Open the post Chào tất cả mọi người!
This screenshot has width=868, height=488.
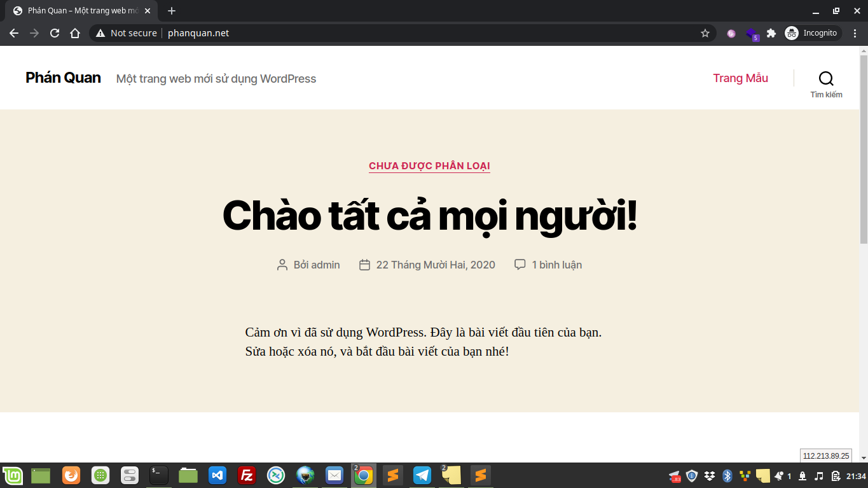[x=429, y=215]
